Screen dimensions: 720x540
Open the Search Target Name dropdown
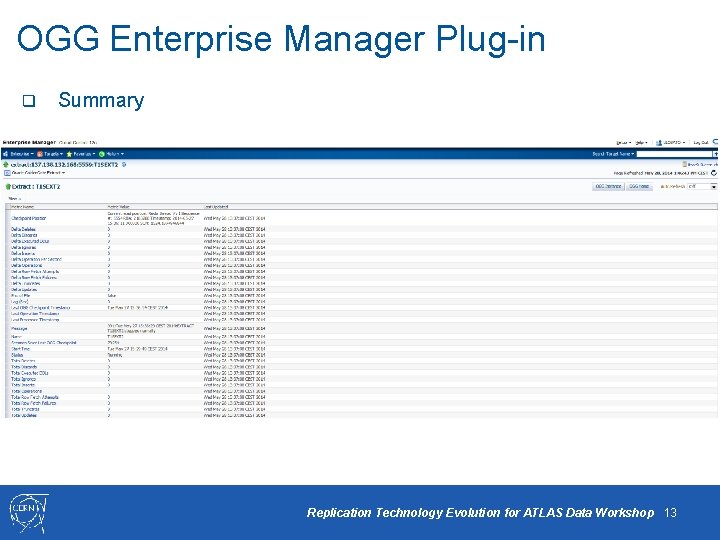coord(613,154)
